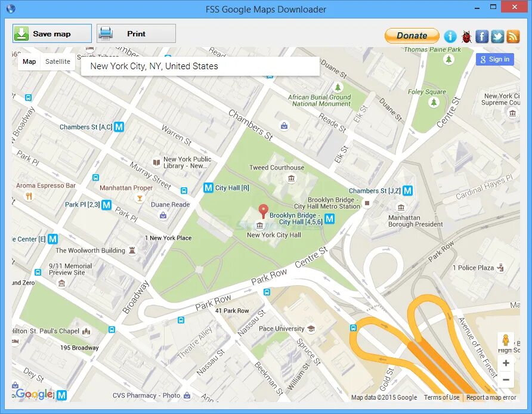Switch to Map view tab
Screen dimensions: 532x414
[29, 61]
